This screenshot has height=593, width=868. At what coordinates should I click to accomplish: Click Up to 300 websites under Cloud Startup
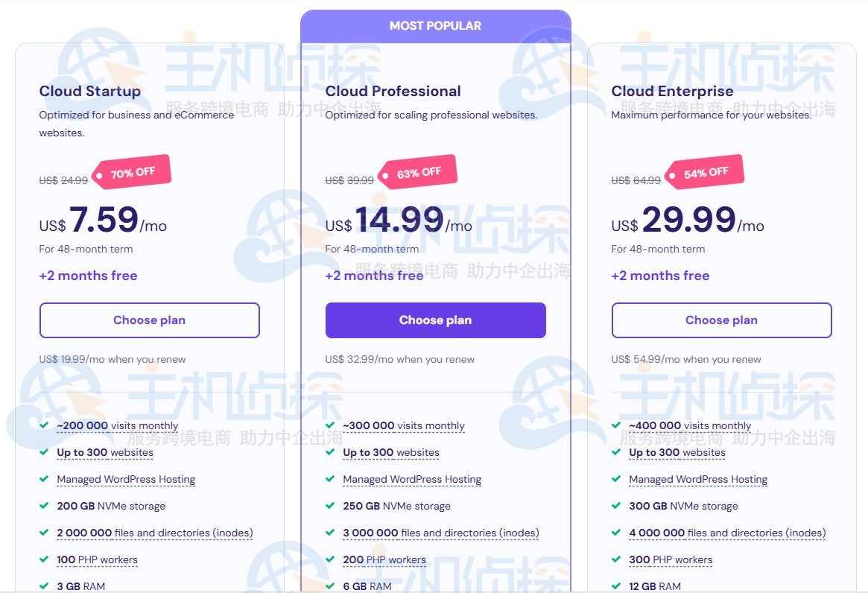click(105, 452)
